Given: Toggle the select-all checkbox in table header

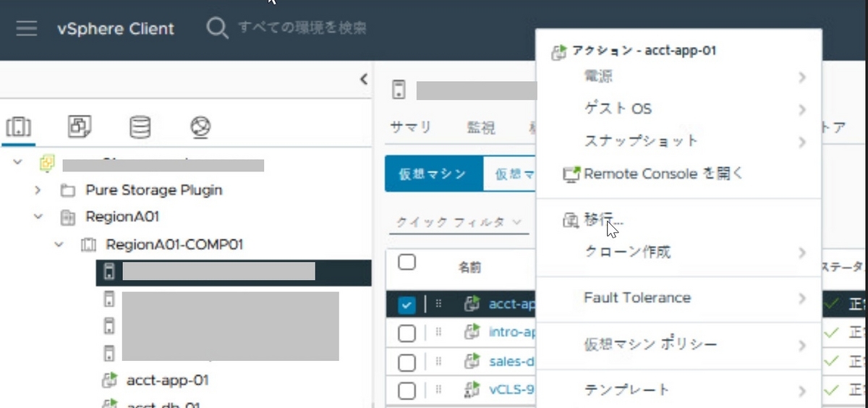Looking at the screenshot, I should point(407,262).
